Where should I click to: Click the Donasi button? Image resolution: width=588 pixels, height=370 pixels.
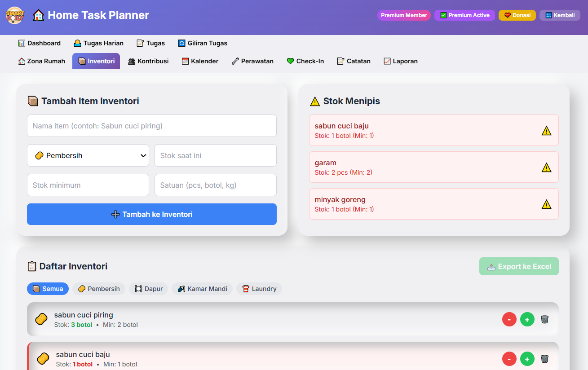coord(517,15)
